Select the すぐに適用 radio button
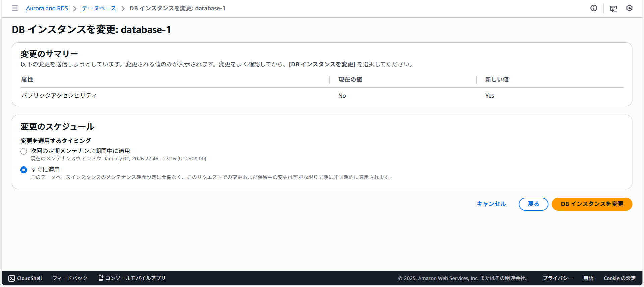644x287 pixels. (x=24, y=170)
